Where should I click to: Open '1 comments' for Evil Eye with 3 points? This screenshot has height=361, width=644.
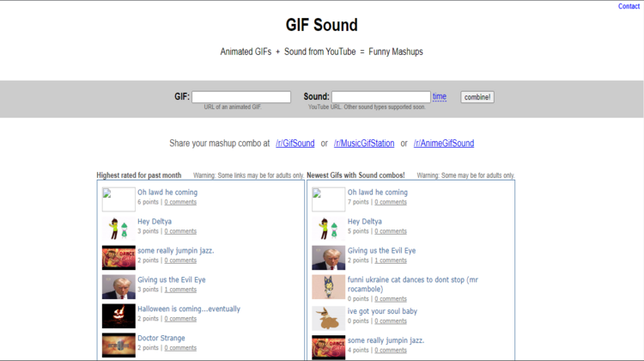(180, 290)
